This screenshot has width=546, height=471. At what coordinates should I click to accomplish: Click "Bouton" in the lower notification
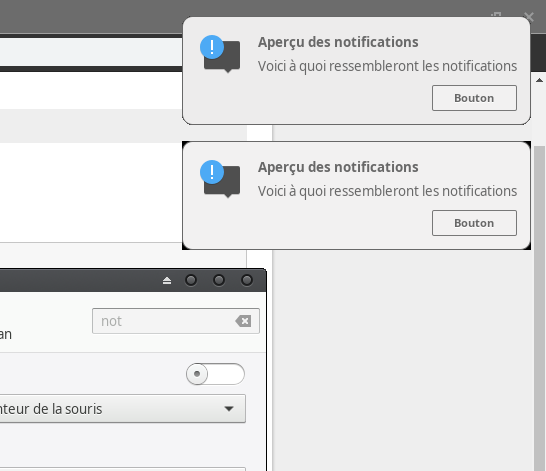pos(474,223)
